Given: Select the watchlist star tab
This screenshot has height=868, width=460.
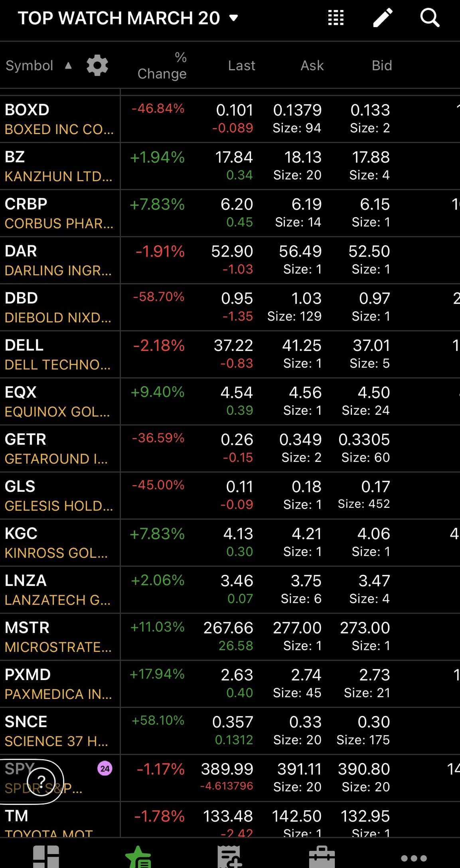Looking at the screenshot, I should (138, 856).
